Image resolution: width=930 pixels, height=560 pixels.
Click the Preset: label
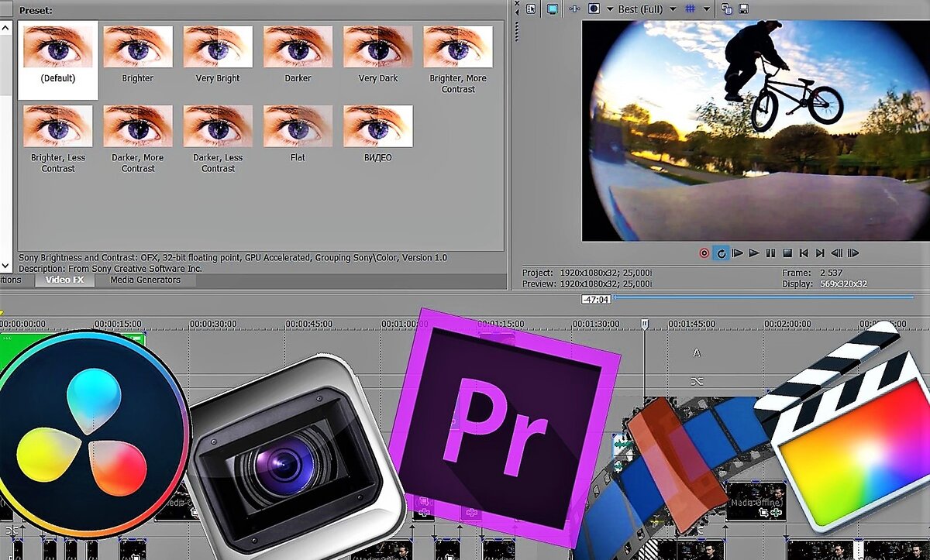coord(34,10)
